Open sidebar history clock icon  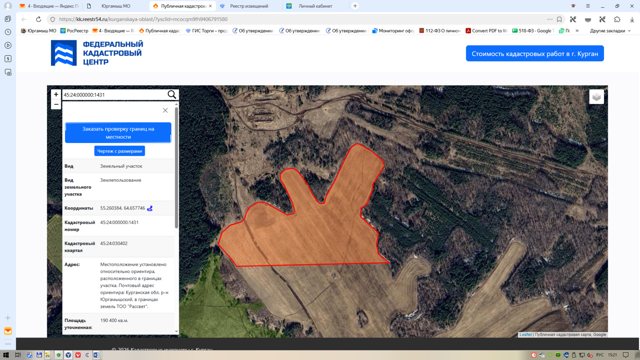[x=8, y=32]
